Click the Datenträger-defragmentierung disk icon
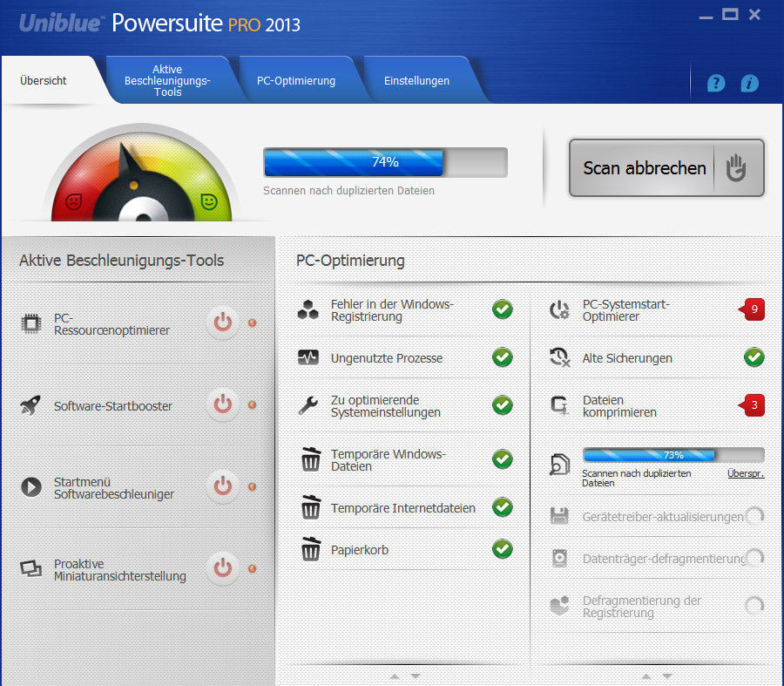 559,558
